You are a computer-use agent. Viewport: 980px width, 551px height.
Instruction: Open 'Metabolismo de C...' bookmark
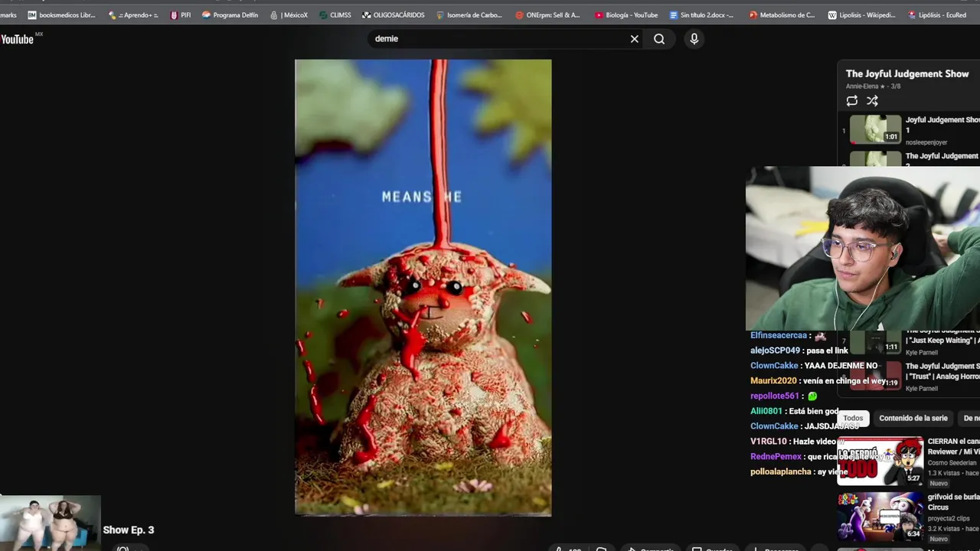[x=782, y=15]
